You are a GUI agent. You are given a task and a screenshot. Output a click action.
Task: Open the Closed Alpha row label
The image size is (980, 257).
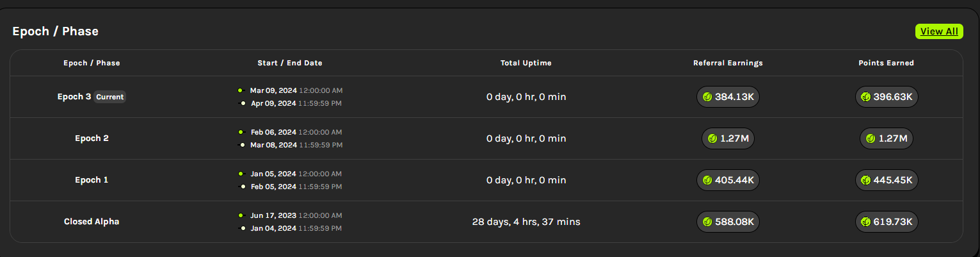(92, 222)
